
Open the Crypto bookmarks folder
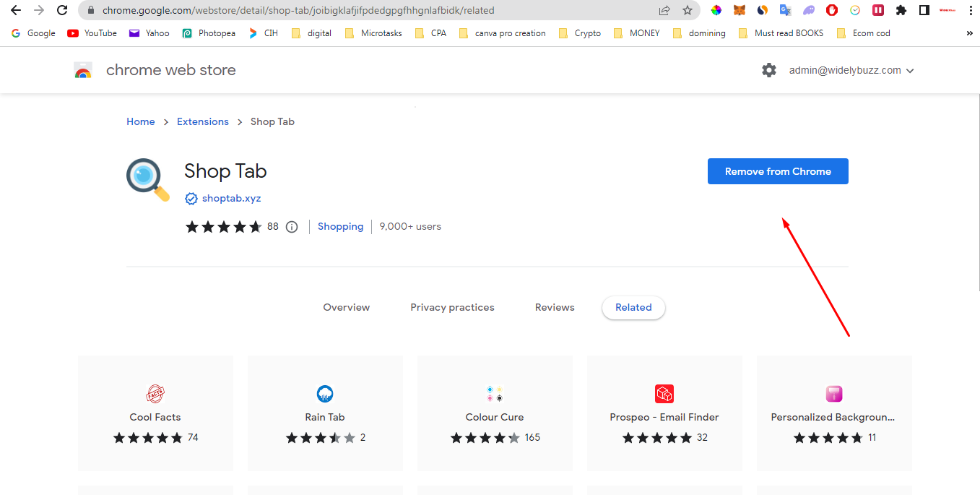[580, 33]
